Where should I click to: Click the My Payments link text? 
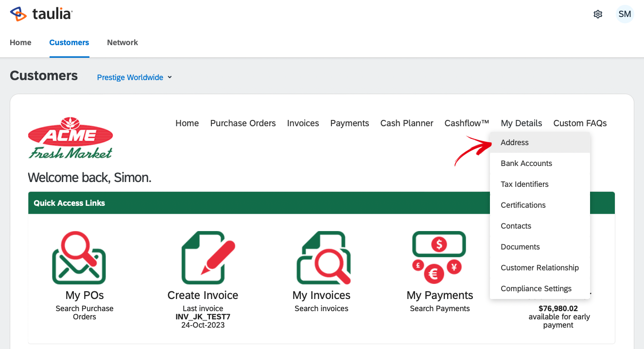(x=440, y=295)
